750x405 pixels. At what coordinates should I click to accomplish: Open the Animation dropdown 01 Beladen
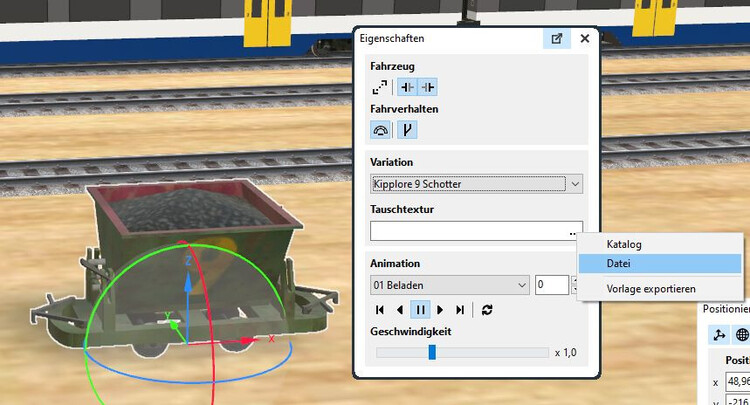click(450, 285)
